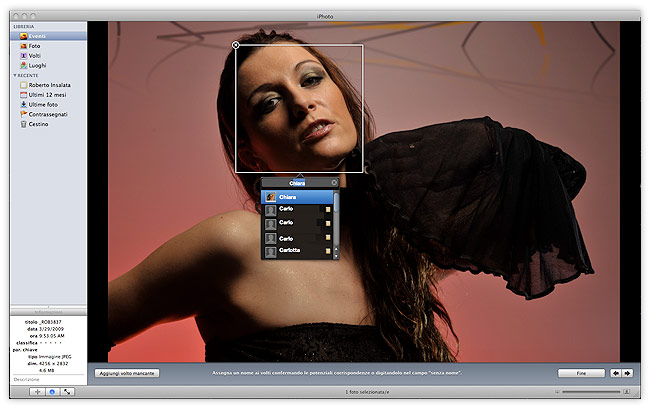
Task: Clear the face name field with X button
Action: pyautogui.click(x=334, y=183)
